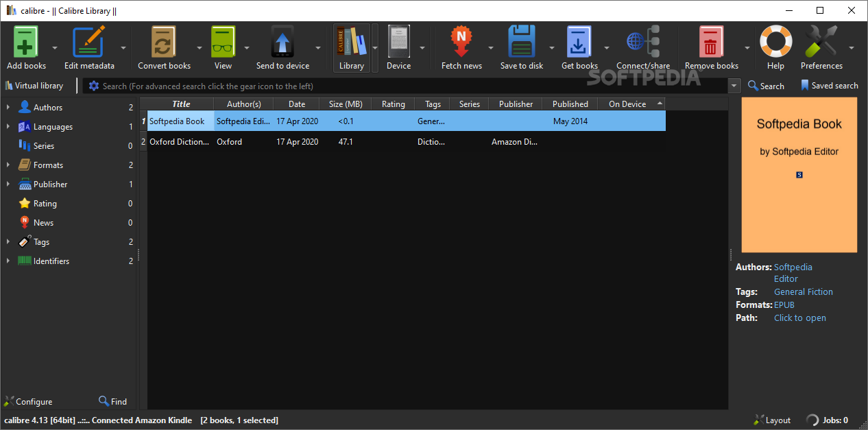Click the Softpedia Book cover thumbnail

(799, 175)
